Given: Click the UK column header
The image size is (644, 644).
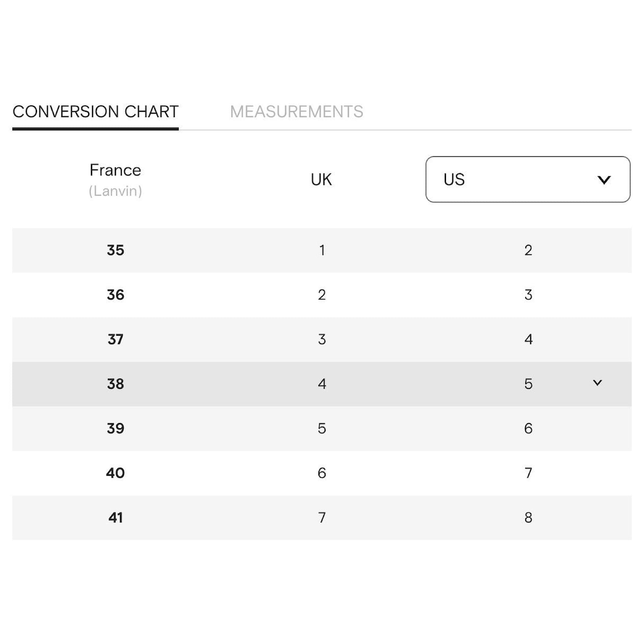Looking at the screenshot, I should [x=321, y=180].
